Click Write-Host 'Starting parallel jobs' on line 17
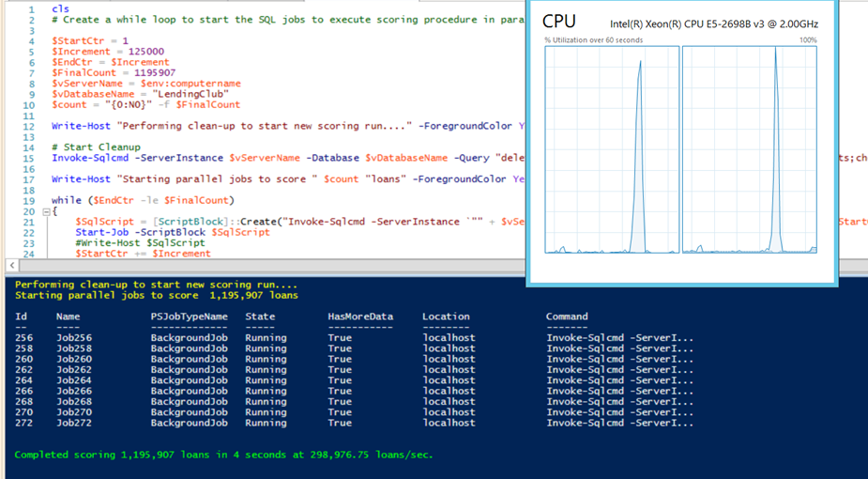The image size is (868, 479). tap(288, 178)
